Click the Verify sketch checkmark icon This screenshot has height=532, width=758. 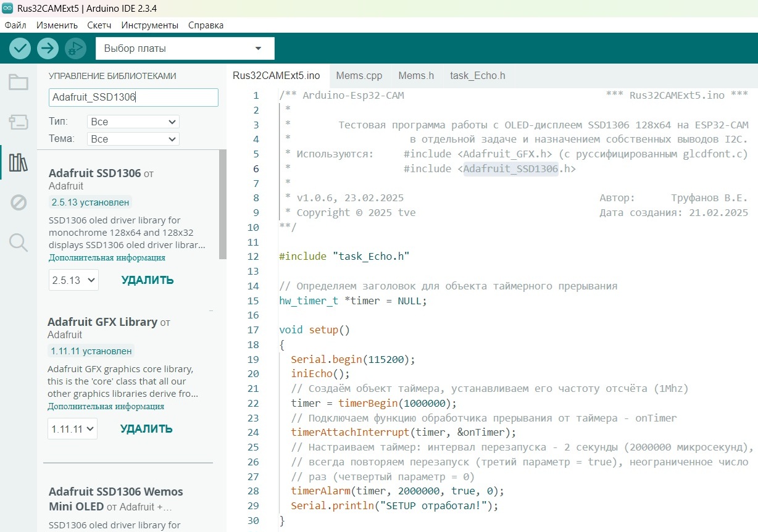tap(20, 48)
